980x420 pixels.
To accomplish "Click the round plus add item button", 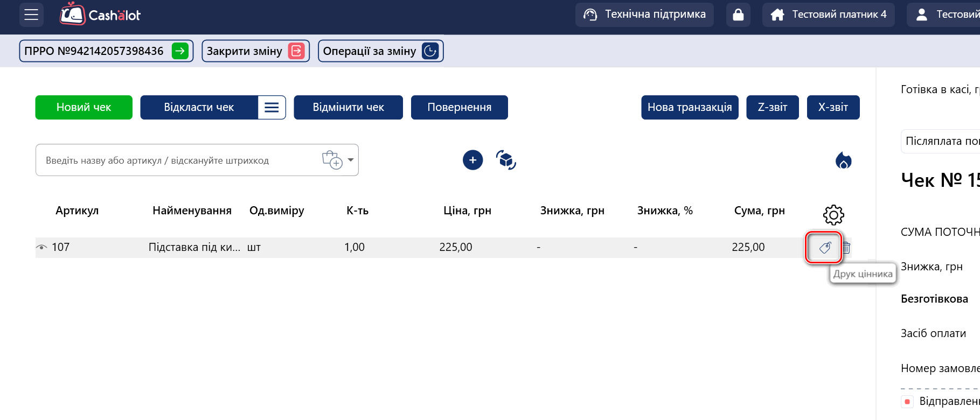I will (x=472, y=160).
